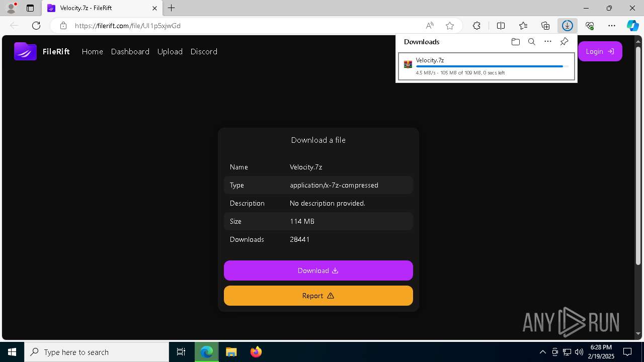Open network status tray icon
This screenshot has height=362, width=644.
tap(567, 352)
